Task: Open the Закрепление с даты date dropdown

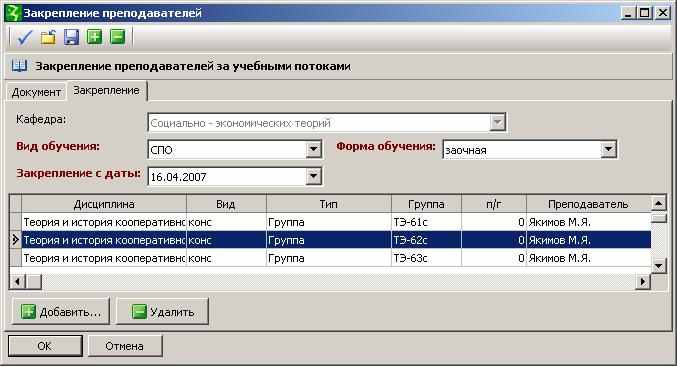Action: 313,177
